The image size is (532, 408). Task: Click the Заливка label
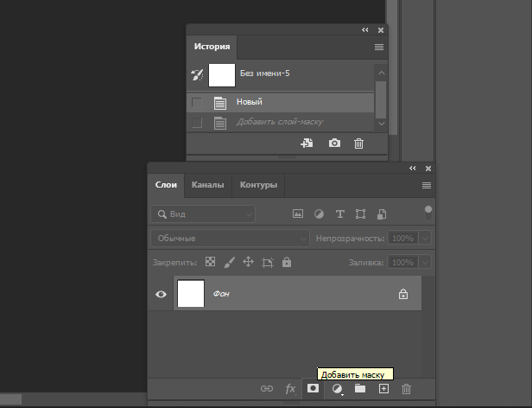pyautogui.click(x=366, y=263)
